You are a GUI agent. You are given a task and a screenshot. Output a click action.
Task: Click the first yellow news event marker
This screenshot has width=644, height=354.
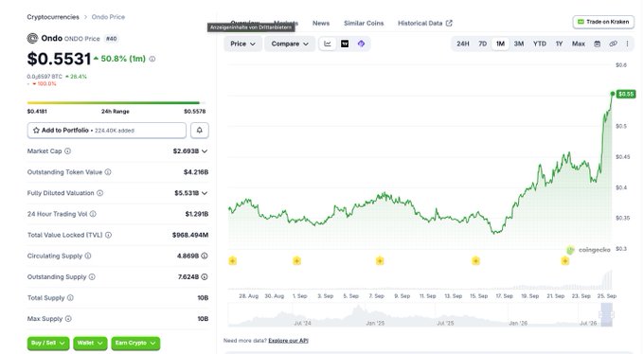coord(232,261)
